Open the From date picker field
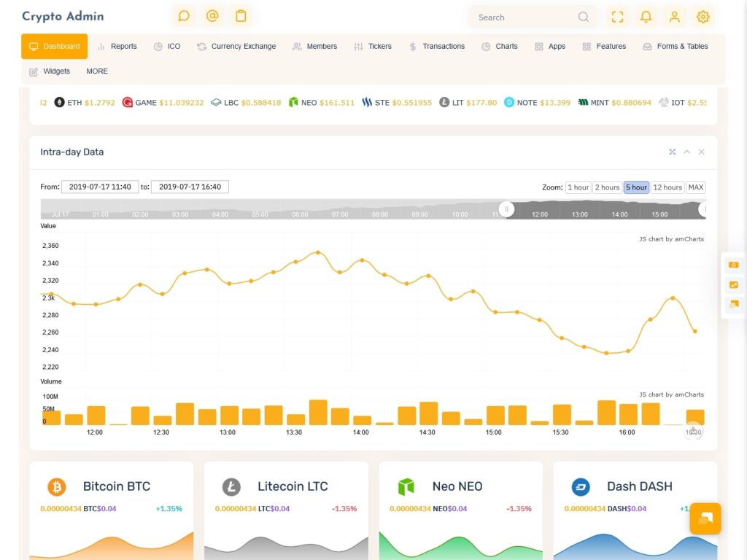This screenshot has width=747, height=560. [100, 187]
